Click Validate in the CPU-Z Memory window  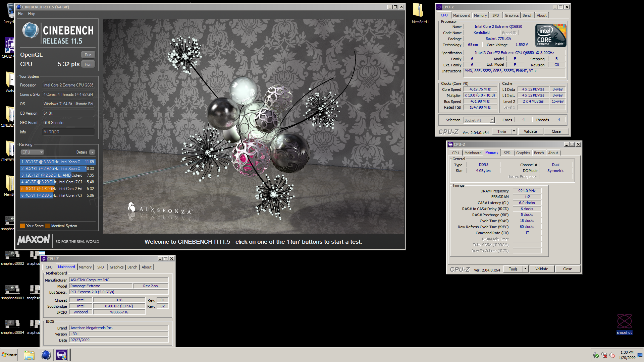point(542,269)
